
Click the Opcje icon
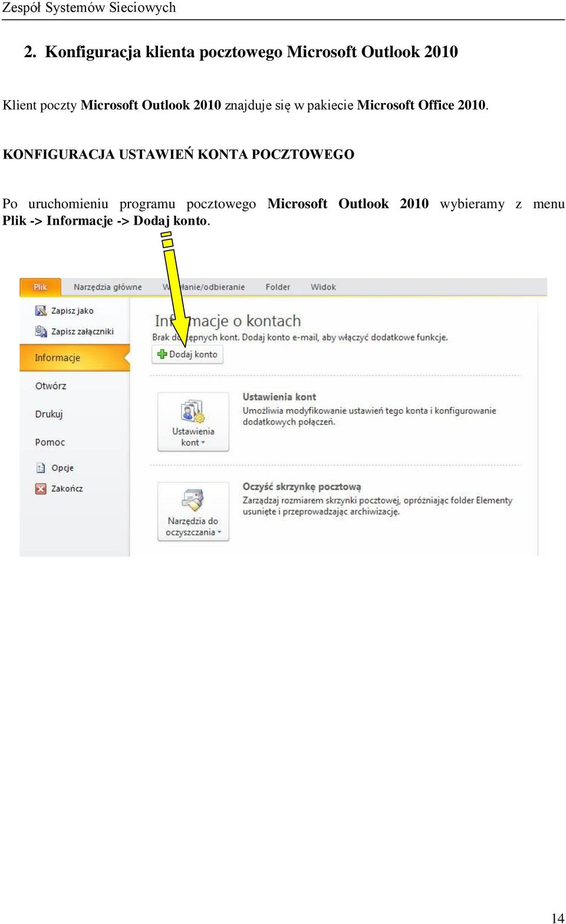click(x=41, y=468)
